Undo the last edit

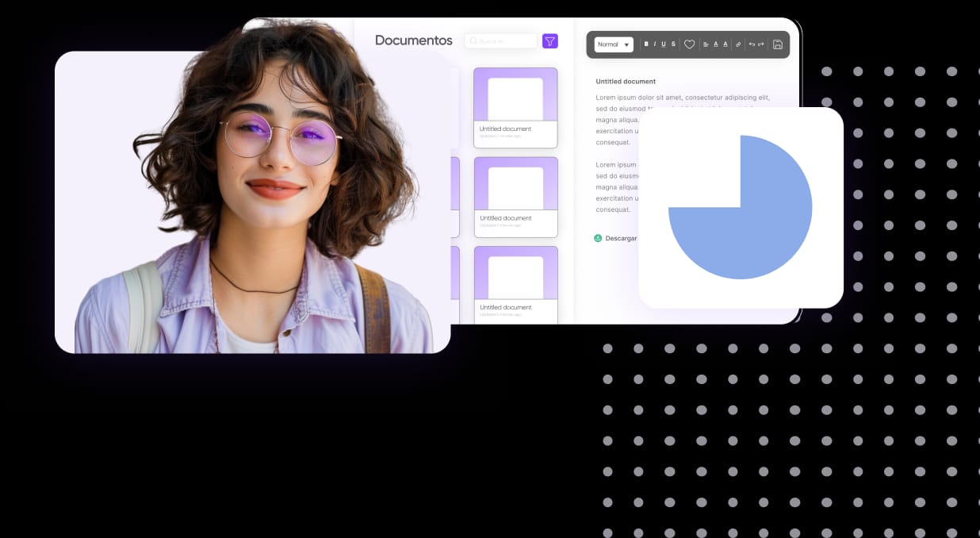752,44
